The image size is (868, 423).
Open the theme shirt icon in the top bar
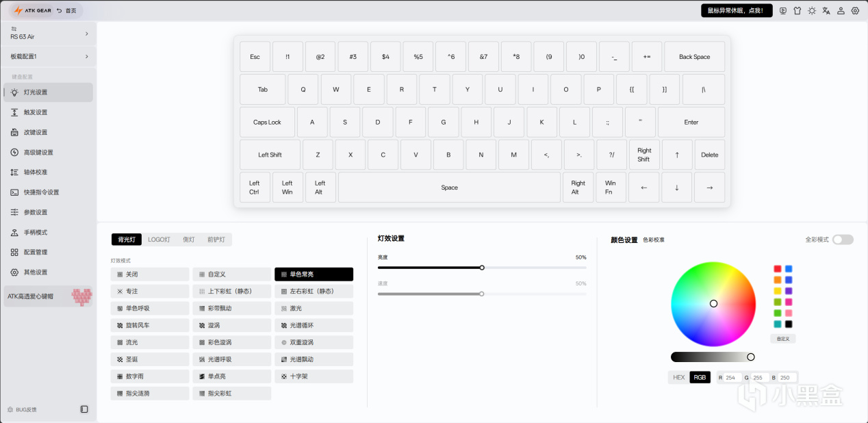coord(797,10)
